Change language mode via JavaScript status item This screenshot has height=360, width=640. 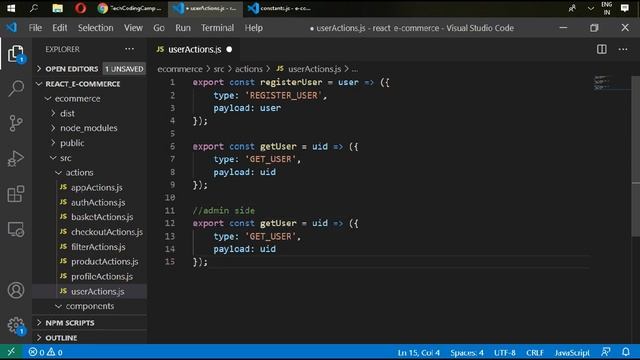[571, 352]
